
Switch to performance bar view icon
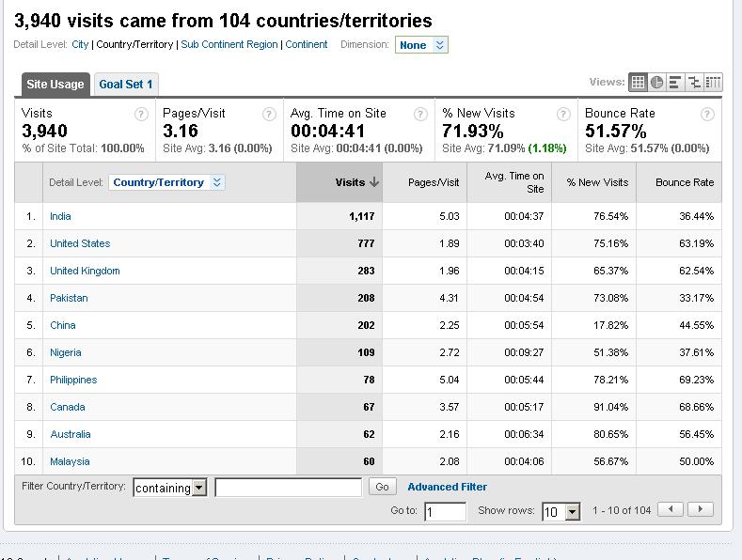(x=675, y=83)
